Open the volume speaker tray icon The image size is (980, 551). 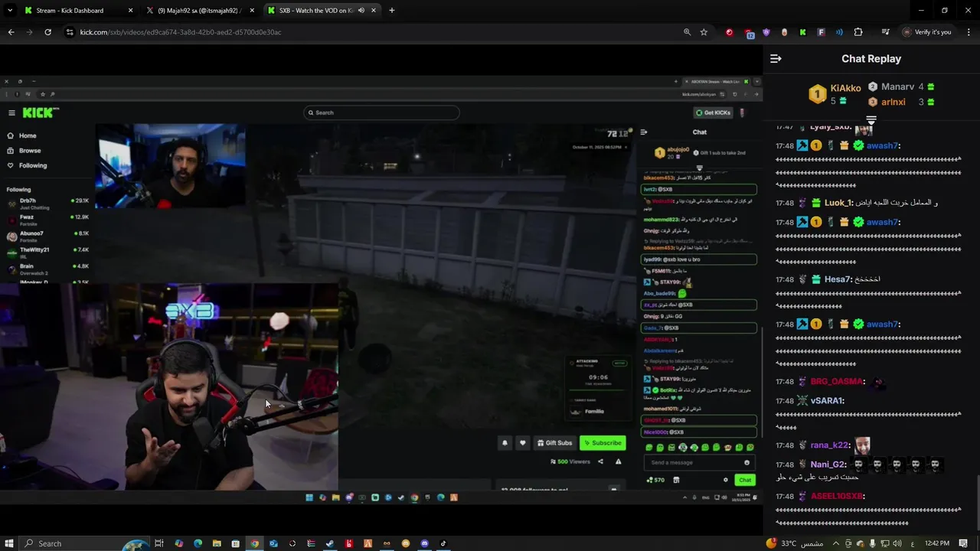click(x=897, y=544)
